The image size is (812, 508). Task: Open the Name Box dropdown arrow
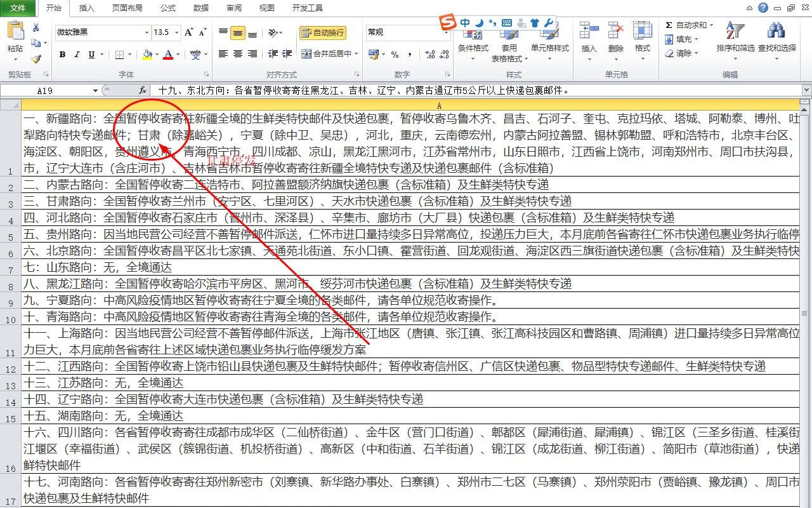95,91
